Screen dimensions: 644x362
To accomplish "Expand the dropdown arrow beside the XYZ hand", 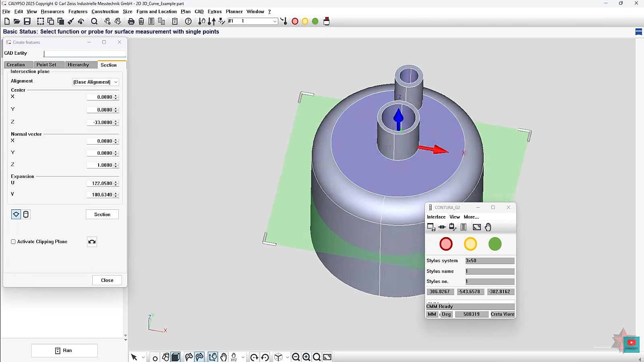I will [243, 357].
